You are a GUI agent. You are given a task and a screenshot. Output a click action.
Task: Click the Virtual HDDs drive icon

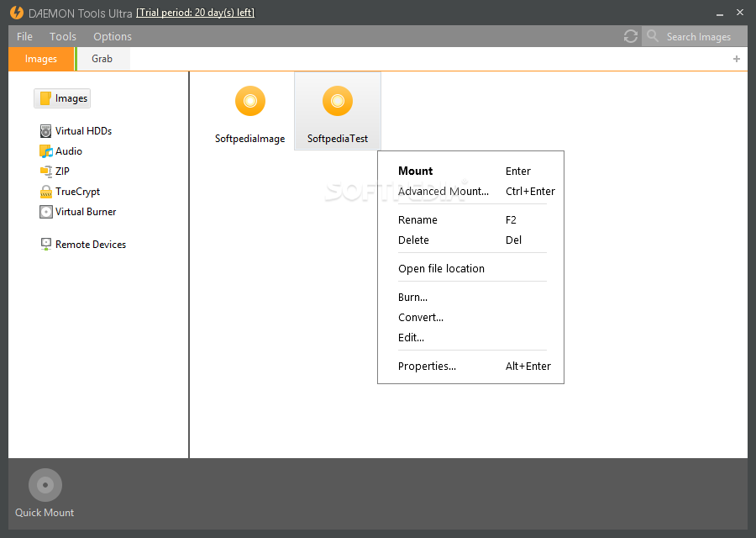click(46, 131)
